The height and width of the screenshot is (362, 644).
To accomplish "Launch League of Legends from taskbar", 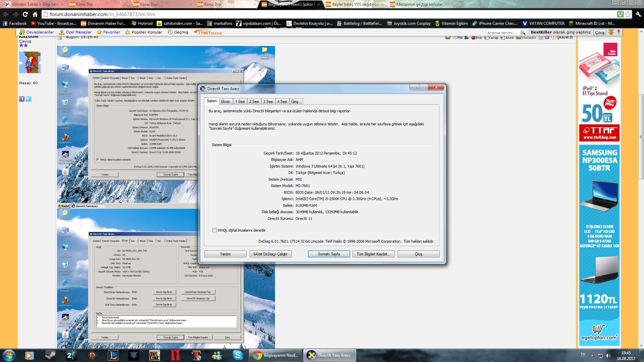I will tap(113, 355).
